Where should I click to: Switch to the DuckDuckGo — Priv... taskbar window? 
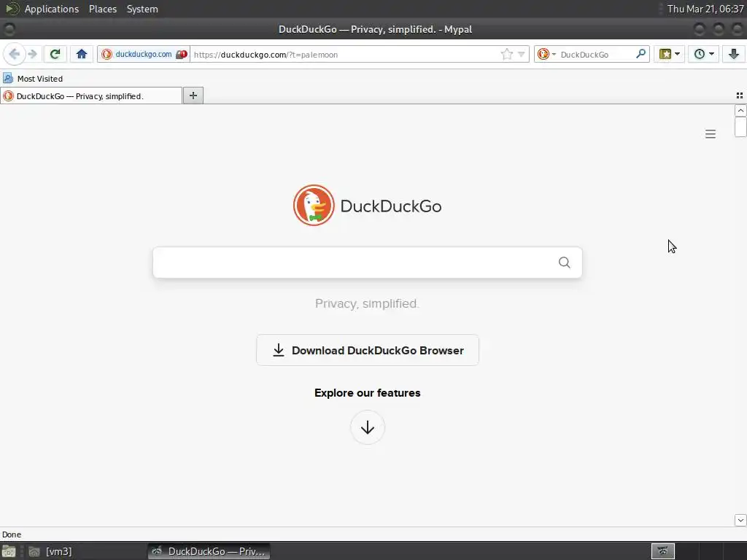pos(209,551)
